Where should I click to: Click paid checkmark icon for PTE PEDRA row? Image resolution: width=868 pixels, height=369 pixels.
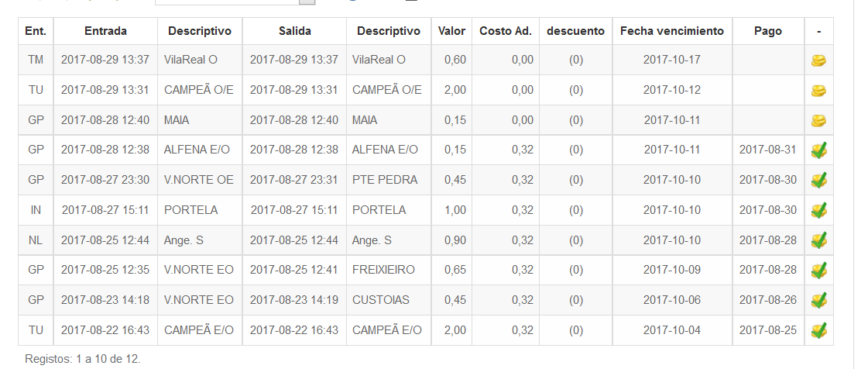point(818,180)
